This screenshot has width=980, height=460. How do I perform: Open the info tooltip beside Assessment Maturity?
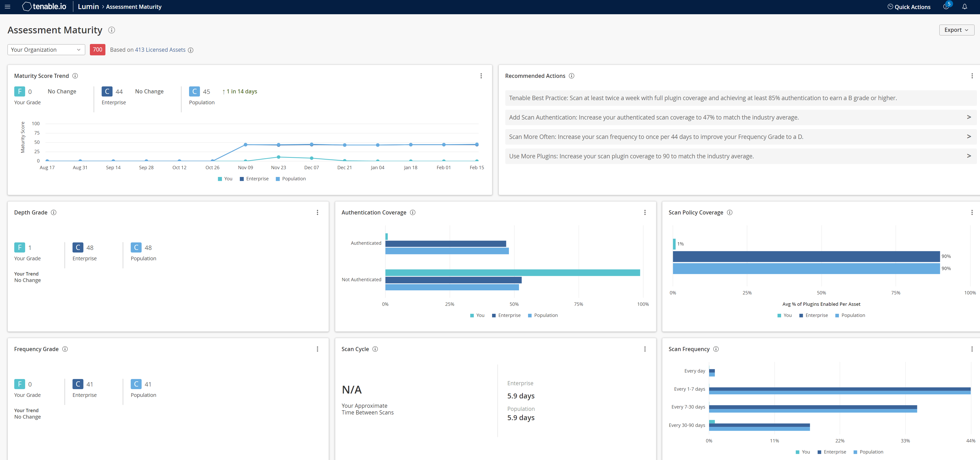[x=111, y=30]
